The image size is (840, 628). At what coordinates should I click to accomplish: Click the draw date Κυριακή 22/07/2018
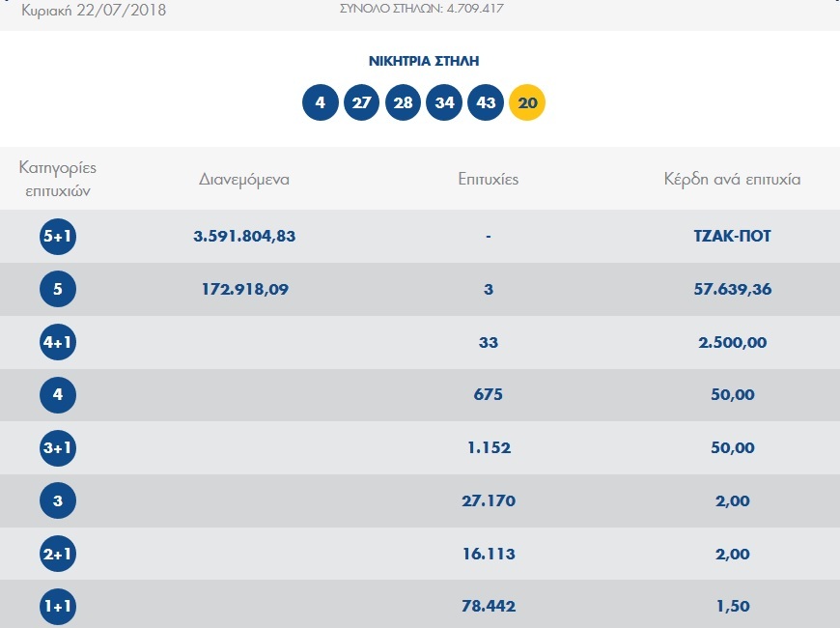tap(94, 12)
